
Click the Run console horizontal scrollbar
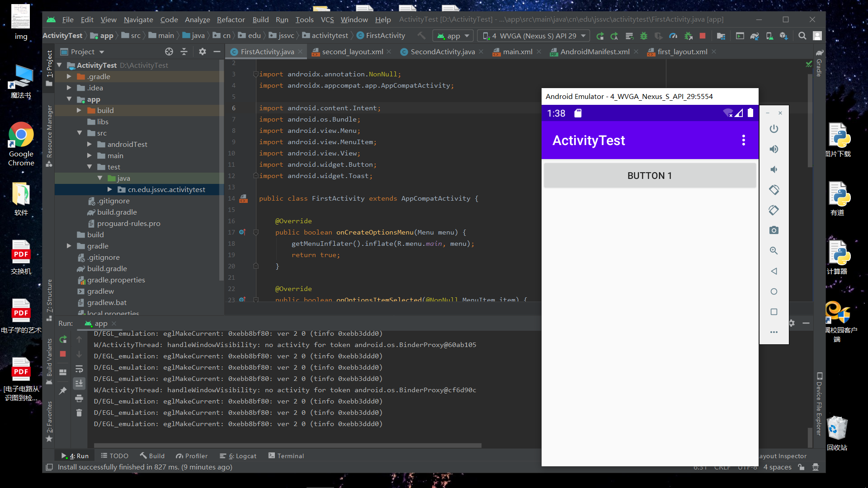(x=288, y=446)
